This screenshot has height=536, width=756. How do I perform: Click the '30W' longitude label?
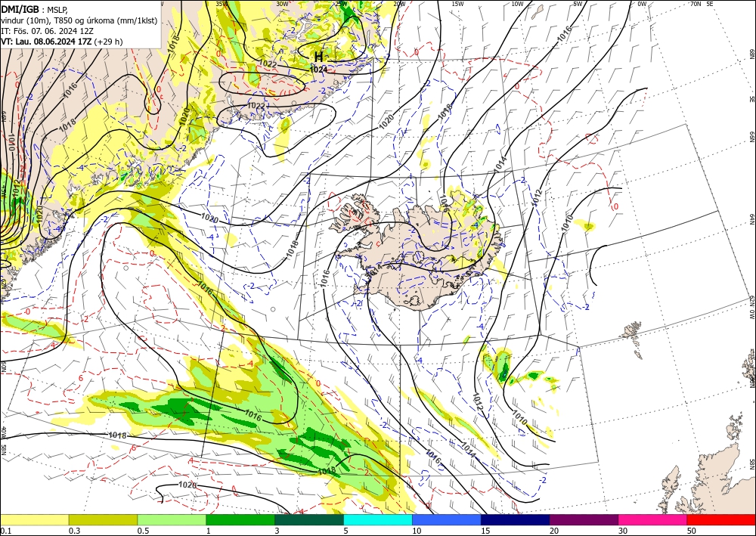[283, 4]
